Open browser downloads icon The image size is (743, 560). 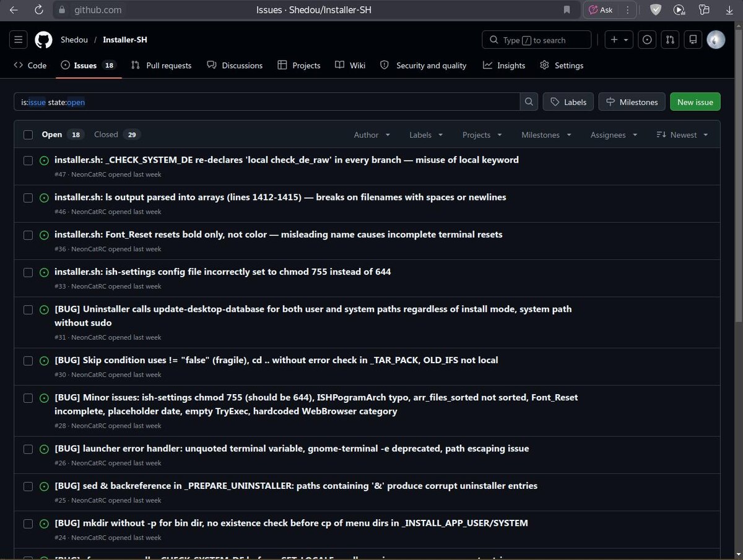pyautogui.click(x=729, y=10)
